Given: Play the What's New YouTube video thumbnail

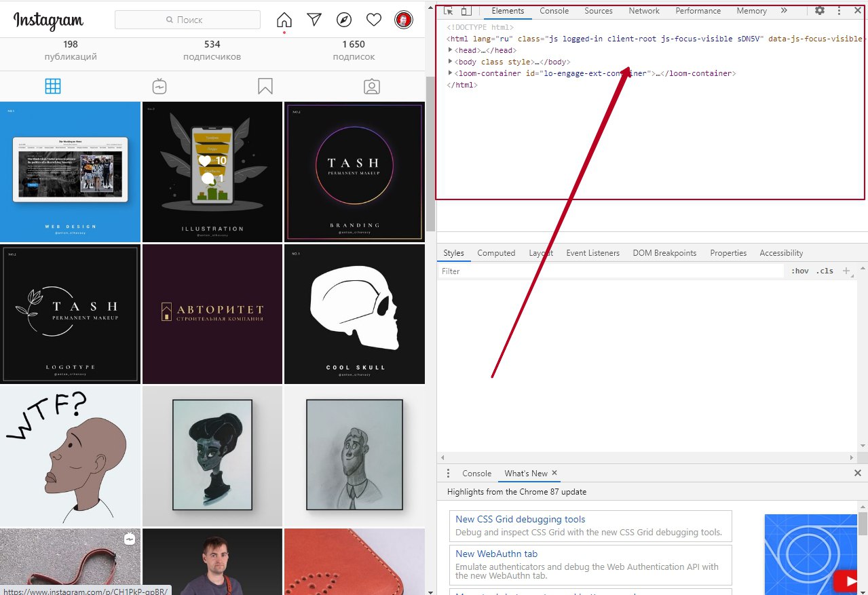Looking at the screenshot, I should click(811, 554).
